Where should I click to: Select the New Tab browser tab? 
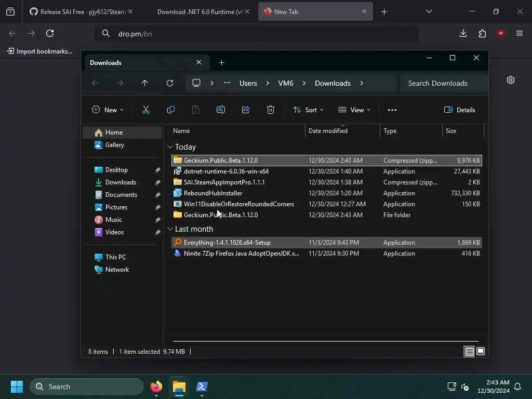[x=315, y=11]
